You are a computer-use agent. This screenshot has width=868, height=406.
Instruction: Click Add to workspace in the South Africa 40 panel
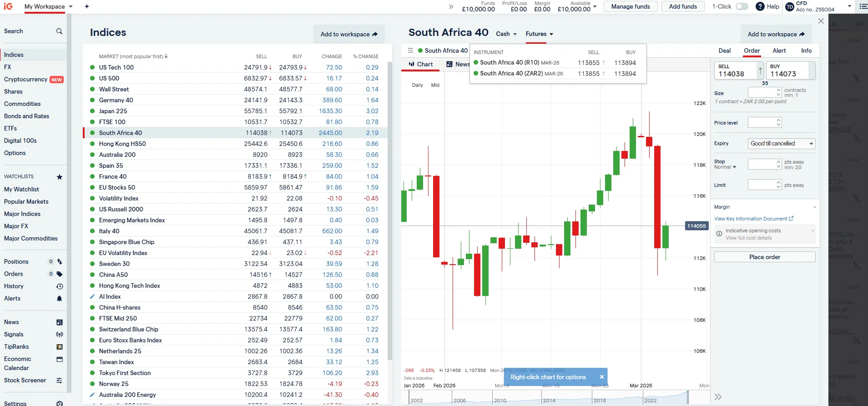776,34
